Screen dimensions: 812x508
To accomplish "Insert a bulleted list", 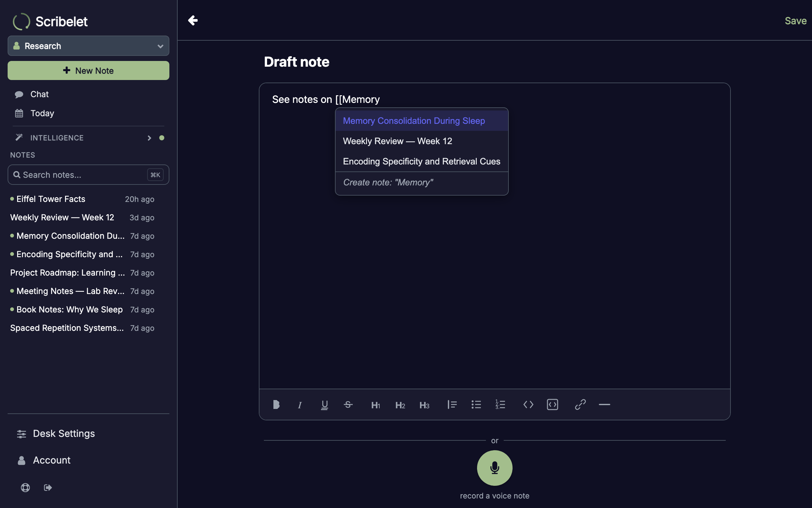I will click(x=476, y=404).
